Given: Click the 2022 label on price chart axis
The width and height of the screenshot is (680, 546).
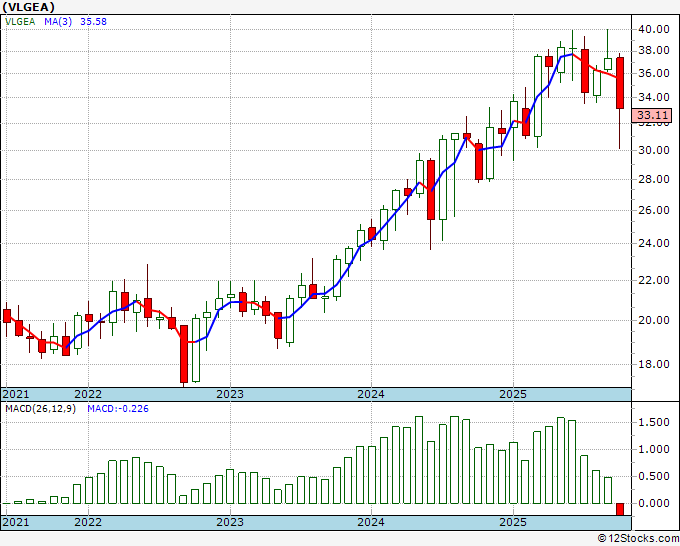Looking at the screenshot, I should click(88, 394).
